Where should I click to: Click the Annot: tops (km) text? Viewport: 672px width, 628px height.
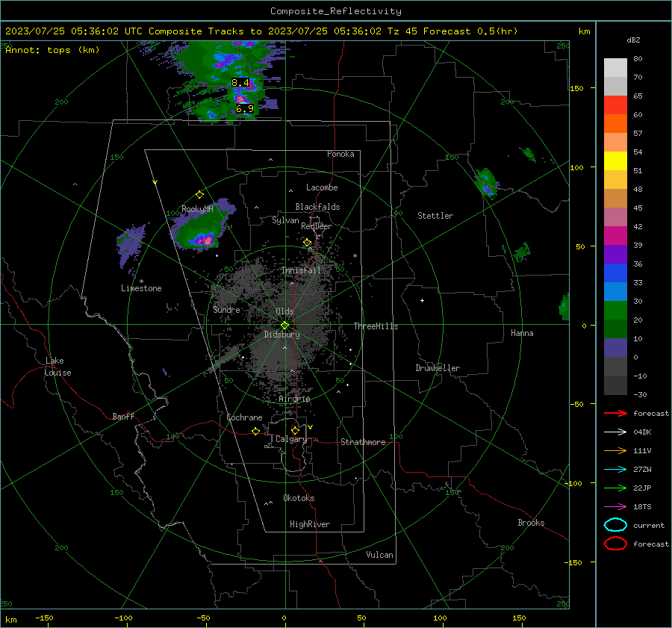click(52, 50)
